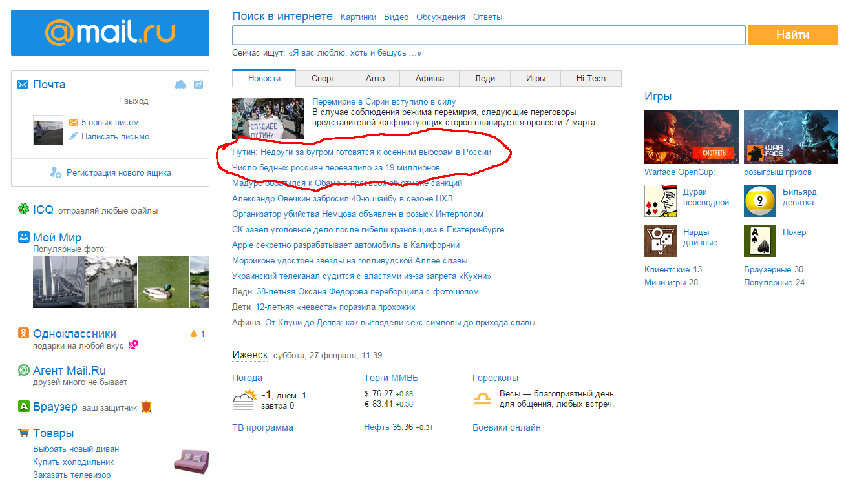Image resolution: width=868 pixels, height=503 pixels.
Task: Open the Syria truce news photo
Action: click(x=268, y=118)
